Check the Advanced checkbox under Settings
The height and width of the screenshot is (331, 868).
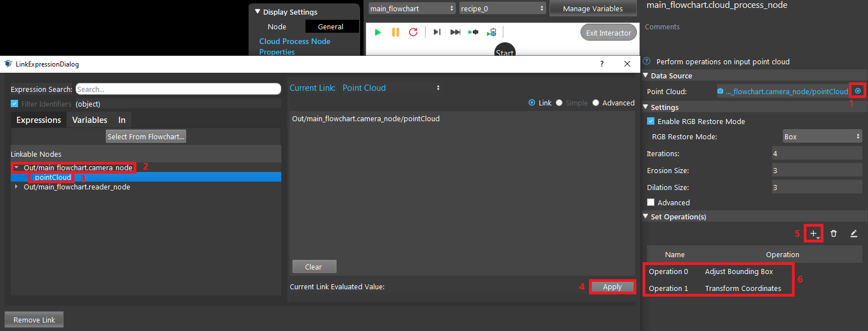click(651, 202)
